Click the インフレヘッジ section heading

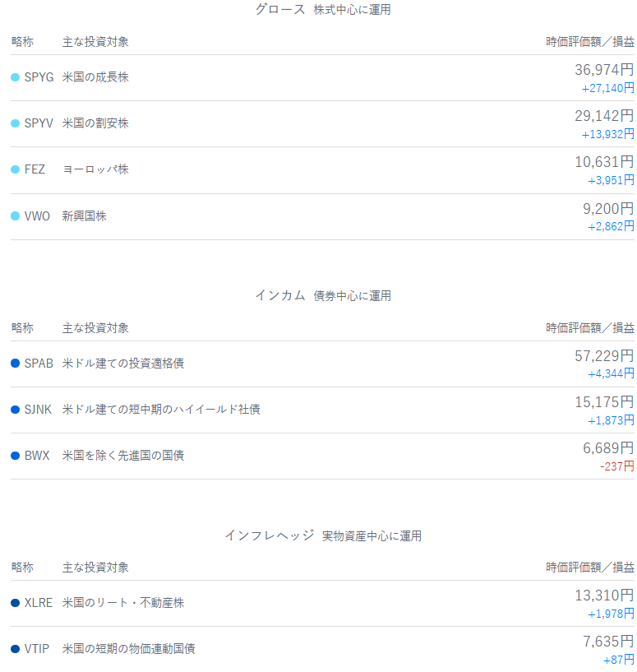point(269,535)
